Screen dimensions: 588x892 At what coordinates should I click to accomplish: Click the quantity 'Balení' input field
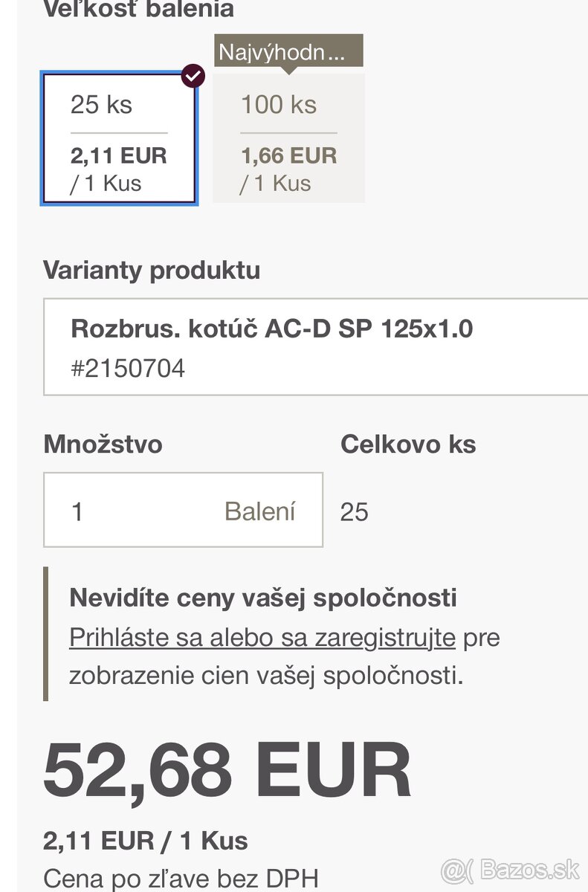[183, 510]
